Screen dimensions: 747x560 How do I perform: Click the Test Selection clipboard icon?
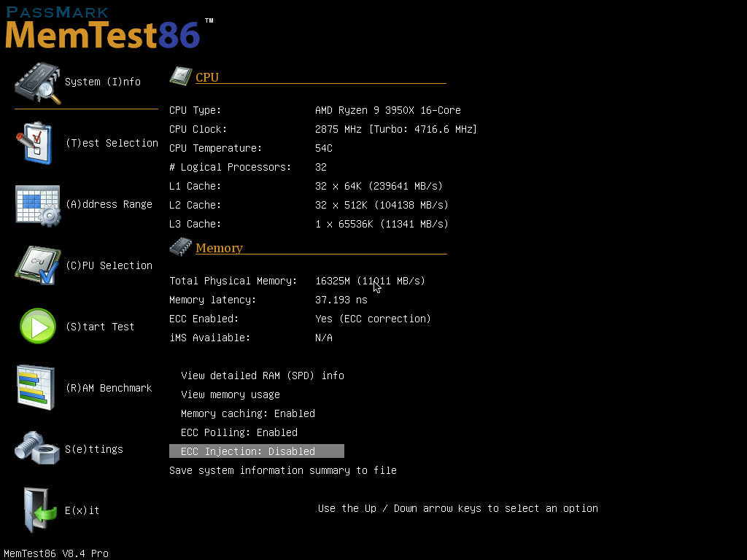coord(34,143)
